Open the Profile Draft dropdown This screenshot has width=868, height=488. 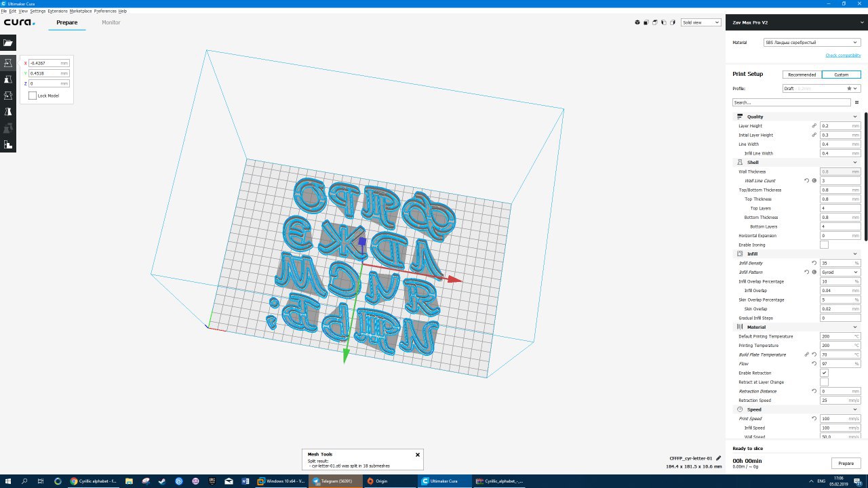coord(821,88)
